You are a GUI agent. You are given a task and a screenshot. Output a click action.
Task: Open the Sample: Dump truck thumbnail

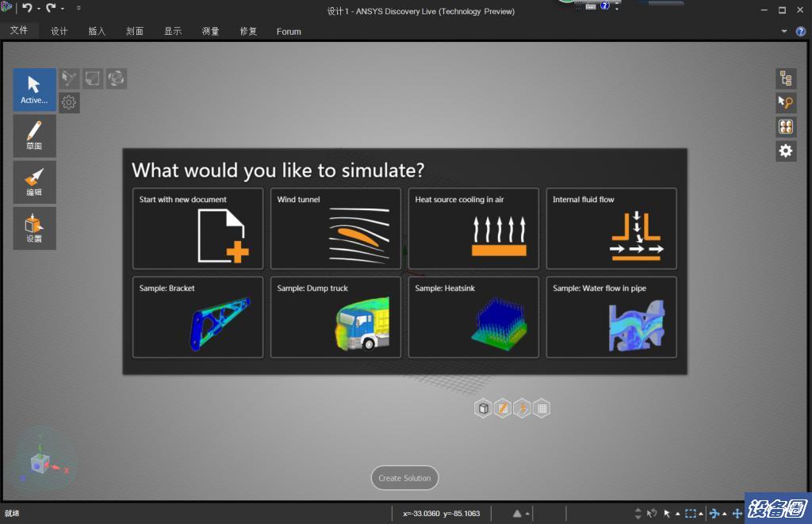click(x=335, y=317)
